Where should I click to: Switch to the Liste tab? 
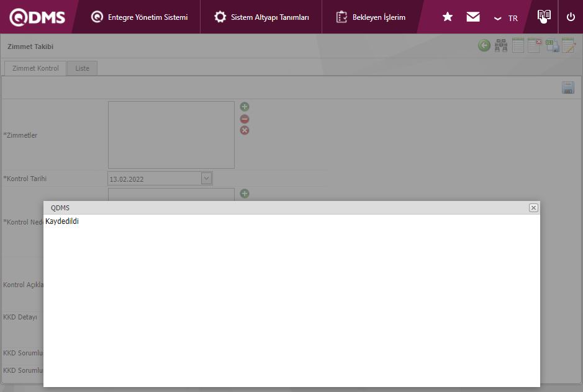pyautogui.click(x=82, y=68)
